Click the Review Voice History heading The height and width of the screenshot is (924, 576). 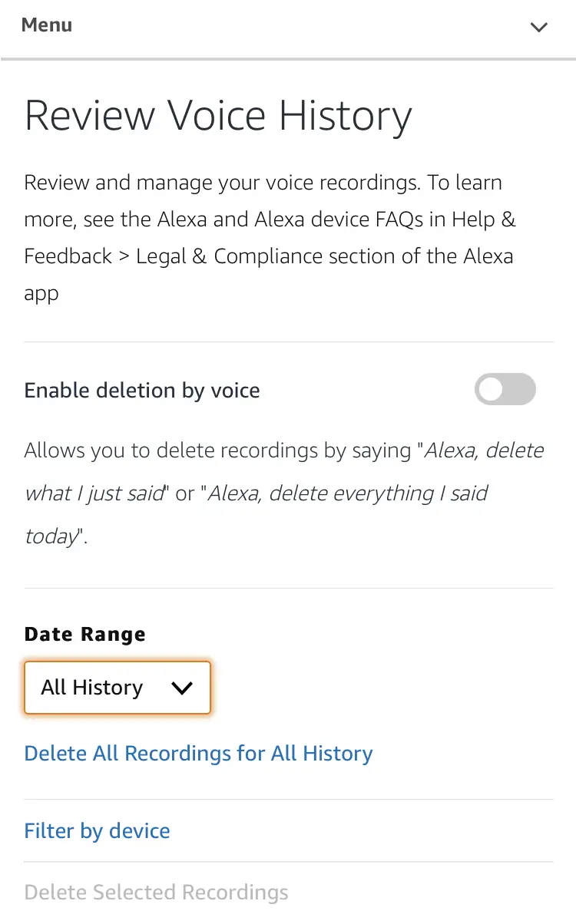pyautogui.click(x=218, y=115)
